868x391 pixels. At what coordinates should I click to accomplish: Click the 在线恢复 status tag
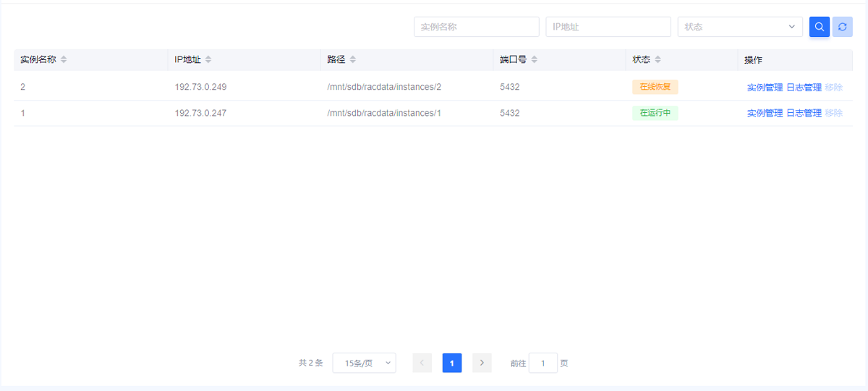(655, 87)
